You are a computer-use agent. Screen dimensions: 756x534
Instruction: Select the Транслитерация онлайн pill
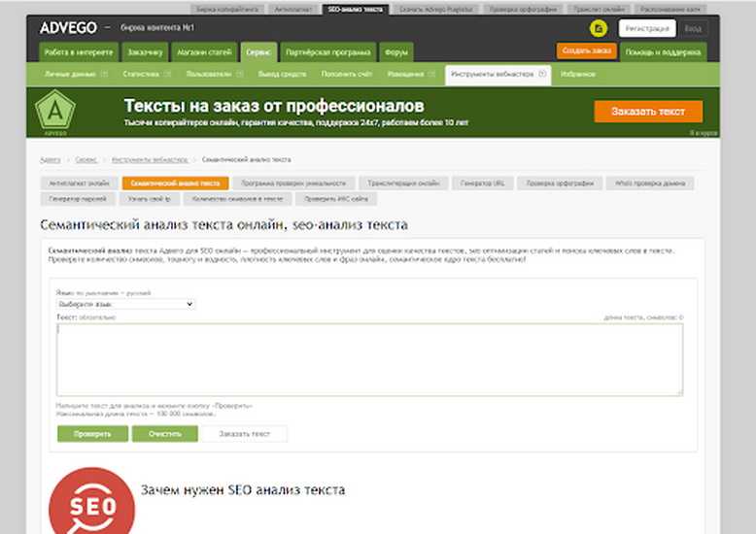(x=403, y=184)
